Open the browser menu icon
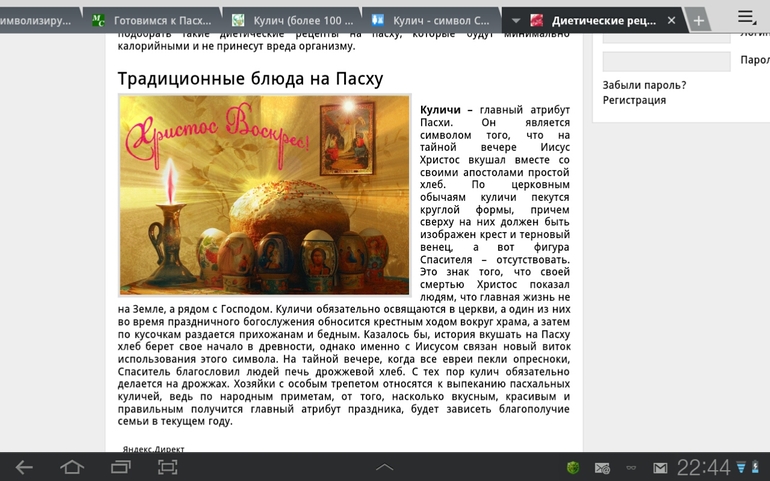Screen dimensions: 770x481 (746, 17)
